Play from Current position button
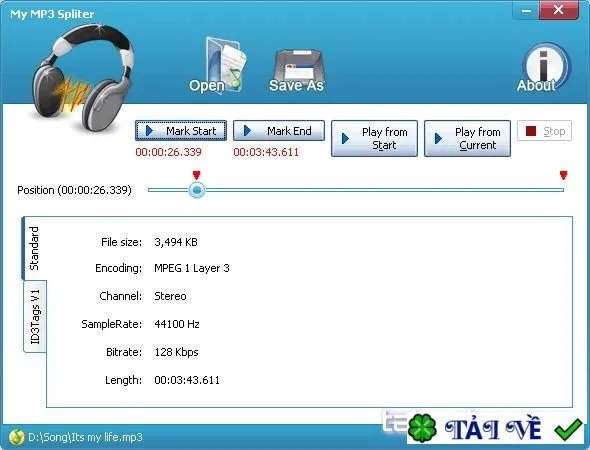The width and height of the screenshot is (590, 450). (x=467, y=138)
